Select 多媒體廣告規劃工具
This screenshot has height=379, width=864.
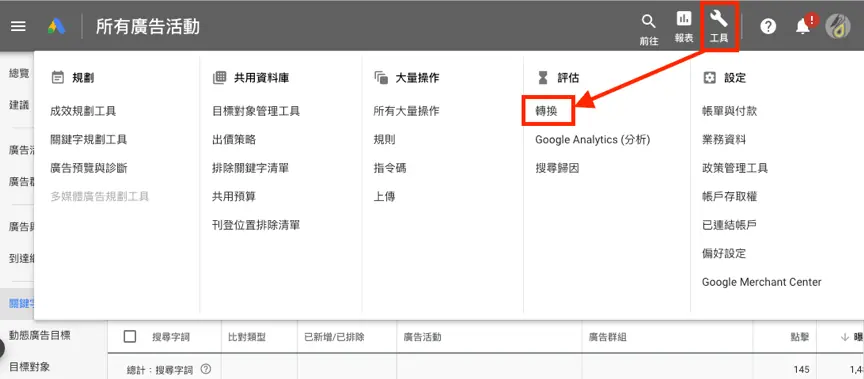point(100,196)
